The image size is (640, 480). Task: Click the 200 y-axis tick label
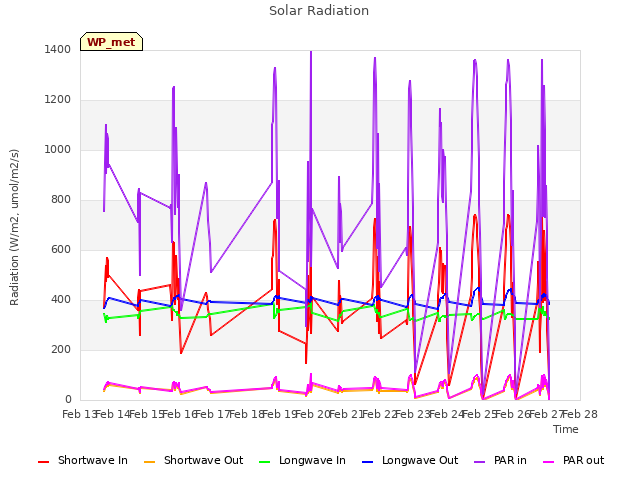(61, 350)
